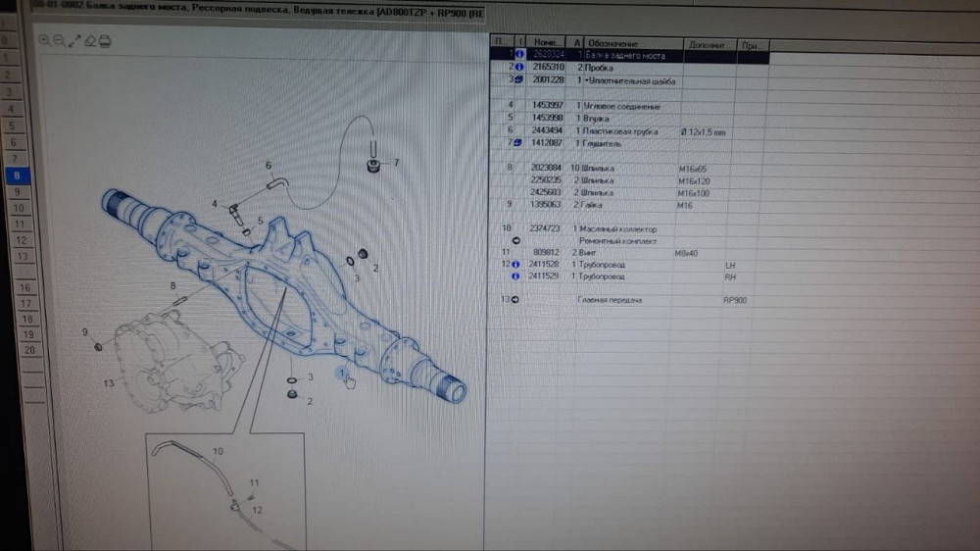Click the fit-to-window arrows icon
Image resolution: width=980 pixels, height=551 pixels.
click(74, 41)
